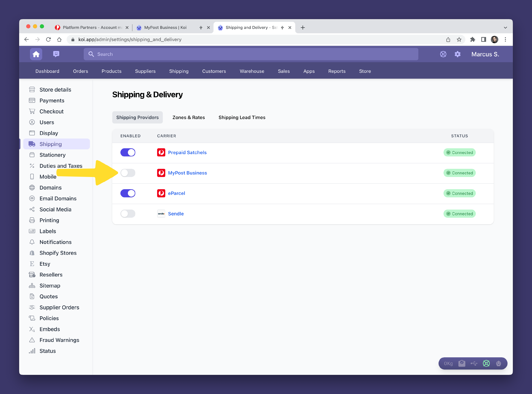Open Chrome three-dot menu
The height and width of the screenshot is (394, 532).
pyautogui.click(x=505, y=40)
